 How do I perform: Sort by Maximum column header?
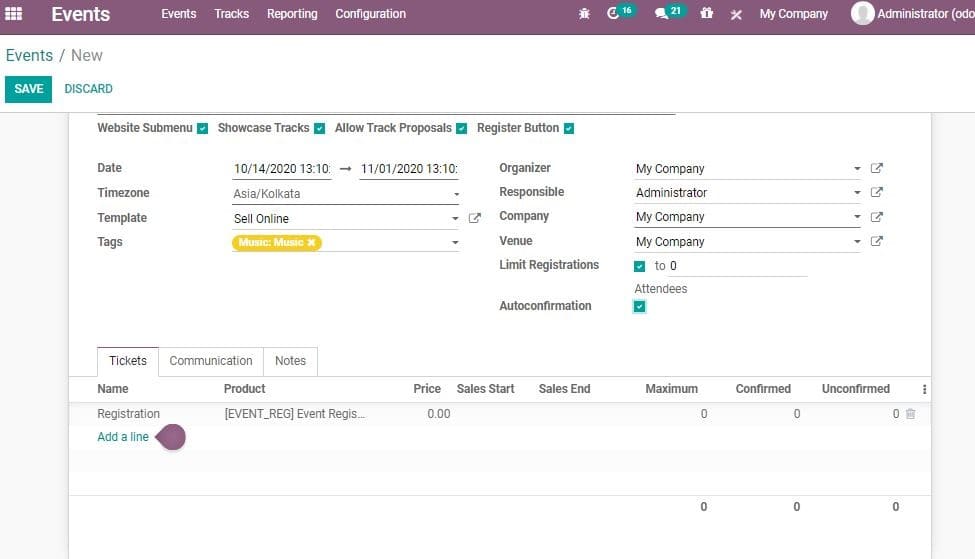pyautogui.click(x=672, y=389)
